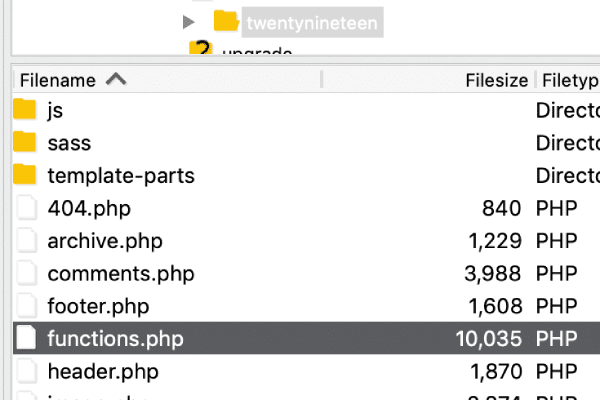Click the template-parts folder icon
This screenshot has width=600, height=400.
24,174
